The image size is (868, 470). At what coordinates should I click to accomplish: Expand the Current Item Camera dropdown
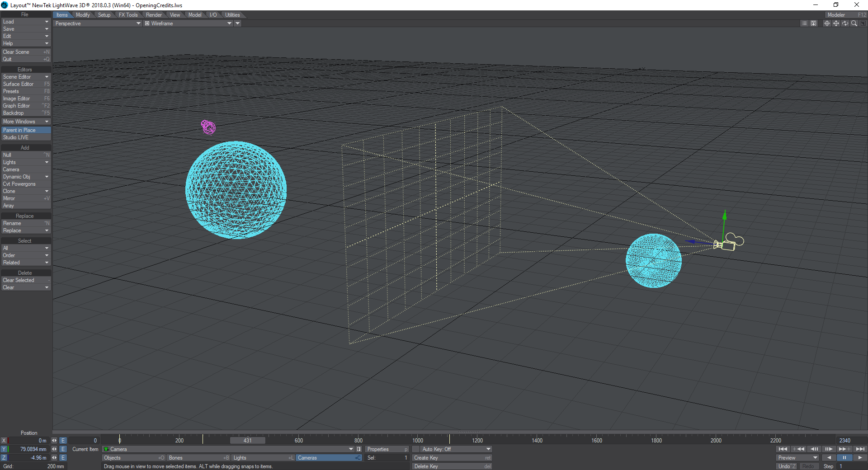(351, 449)
